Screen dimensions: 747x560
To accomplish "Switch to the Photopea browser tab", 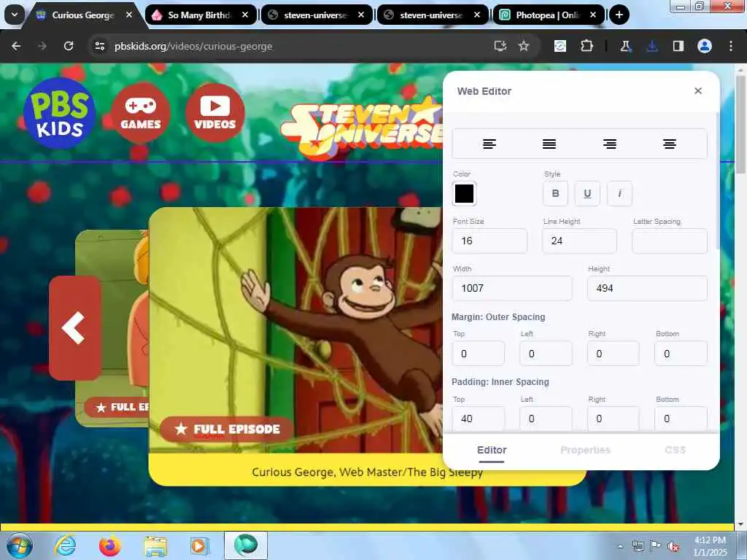I will click(x=548, y=15).
